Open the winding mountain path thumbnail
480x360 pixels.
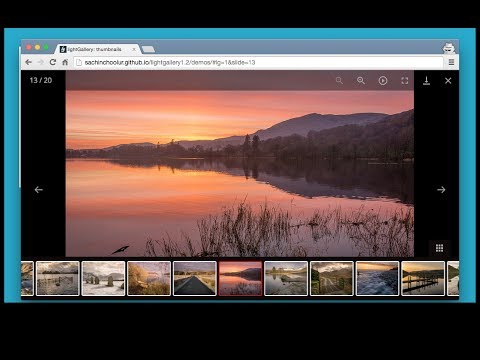click(332, 279)
